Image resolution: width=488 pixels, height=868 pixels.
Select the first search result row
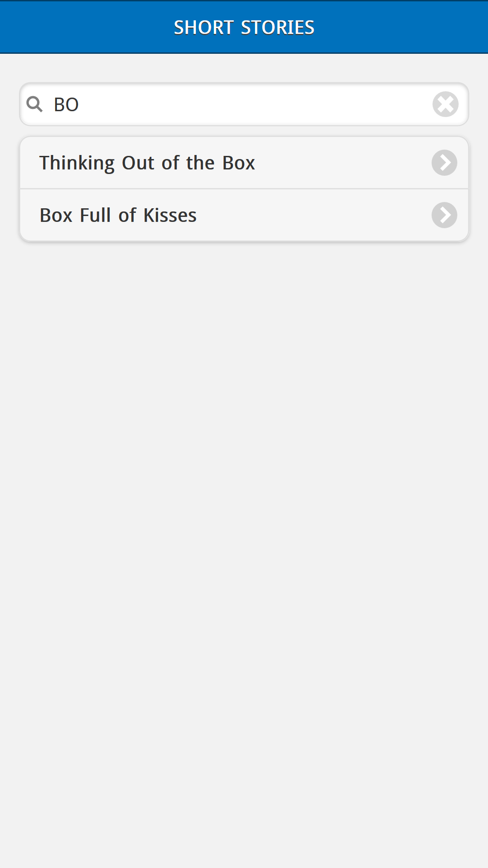[244, 163]
